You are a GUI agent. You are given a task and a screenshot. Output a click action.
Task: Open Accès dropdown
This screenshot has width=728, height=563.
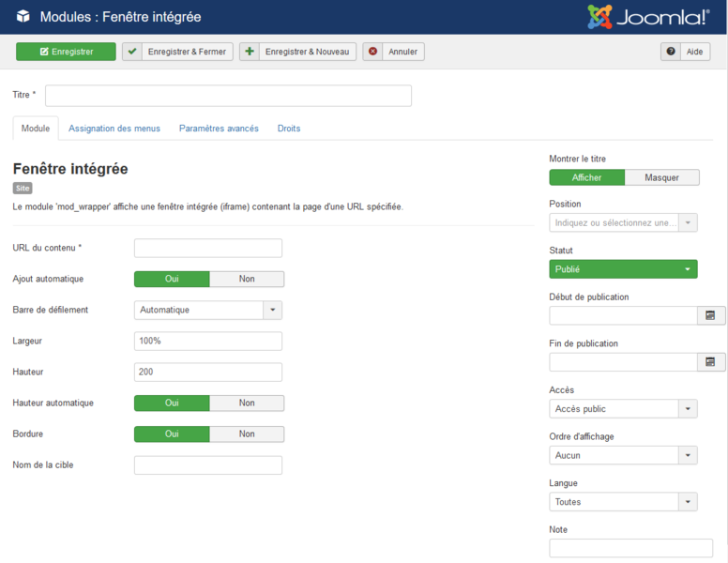tap(623, 409)
